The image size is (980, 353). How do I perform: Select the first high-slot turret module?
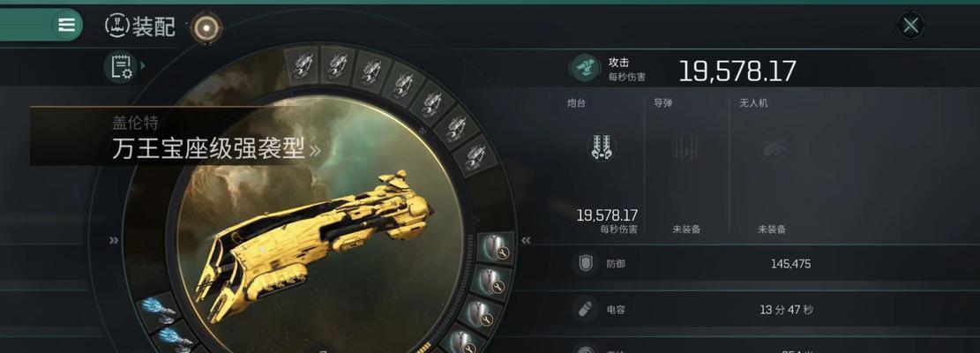point(303,64)
